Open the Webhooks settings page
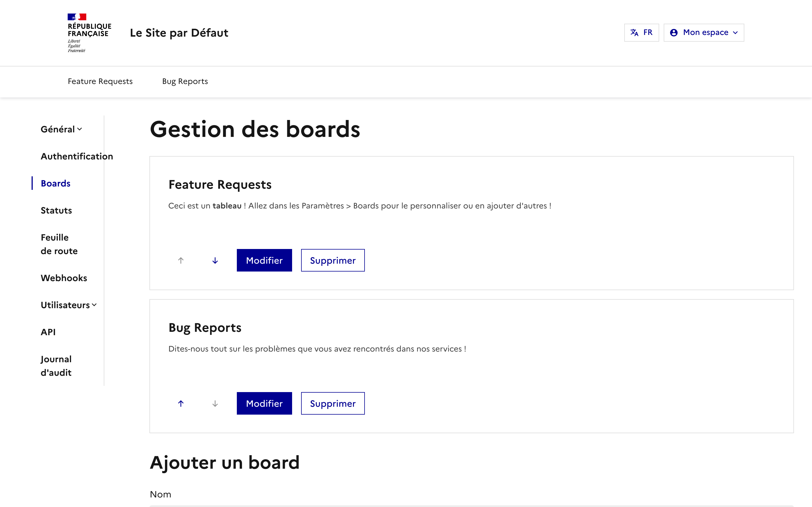The height and width of the screenshot is (507, 812). pos(64,278)
